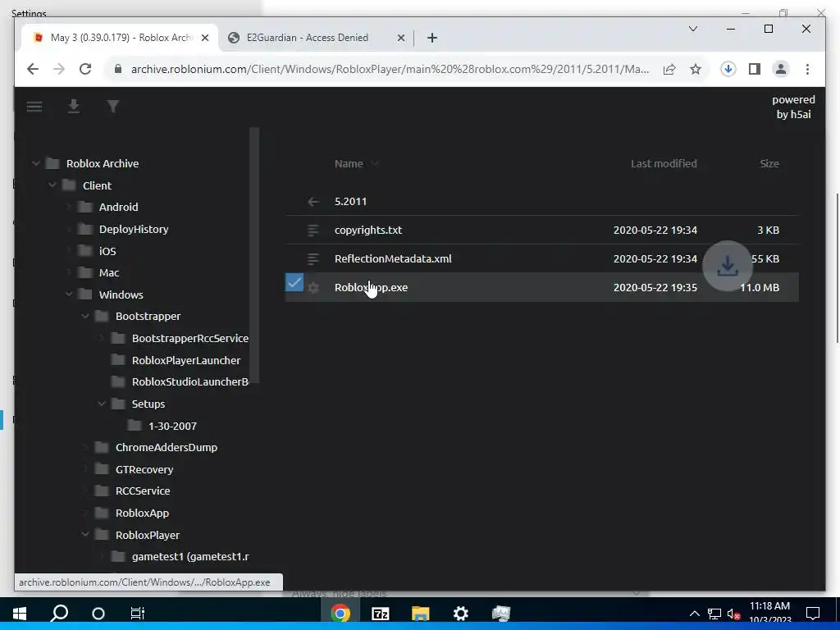Close the May 3 Roblox Archive tab

click(x=204, y=38)
